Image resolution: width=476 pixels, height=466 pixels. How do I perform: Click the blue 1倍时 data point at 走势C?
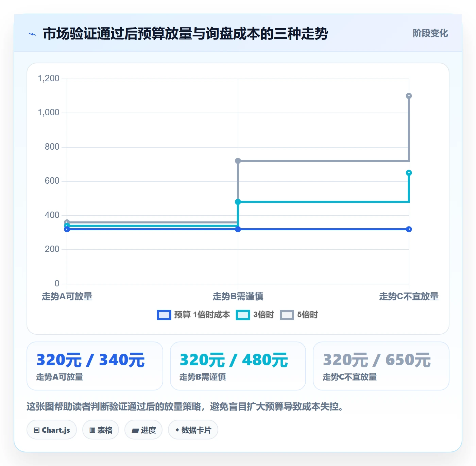[x=409, y=229]
